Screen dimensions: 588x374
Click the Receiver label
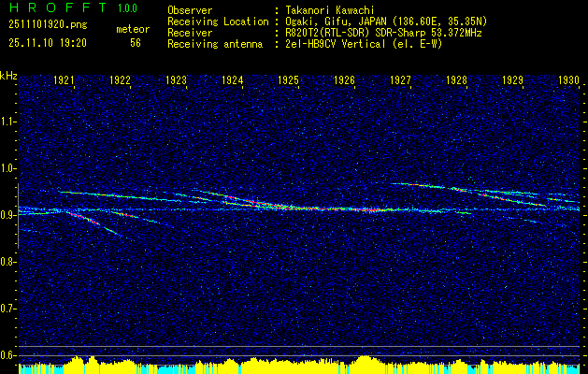click(x=190, y=33)
